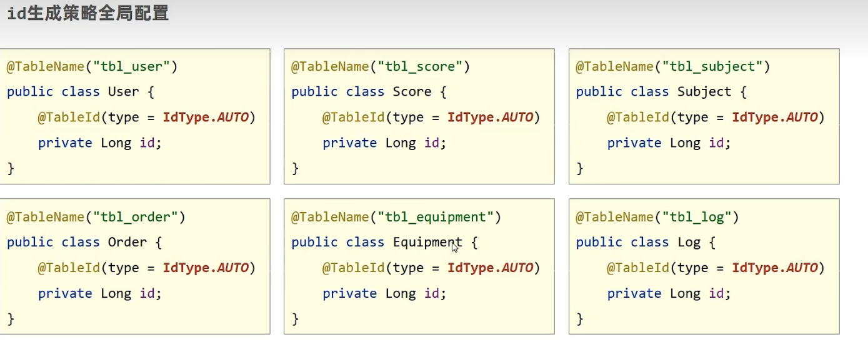The image size is (868, 354).
Task: Click the Order class name
Action: (x=127, y=243)
